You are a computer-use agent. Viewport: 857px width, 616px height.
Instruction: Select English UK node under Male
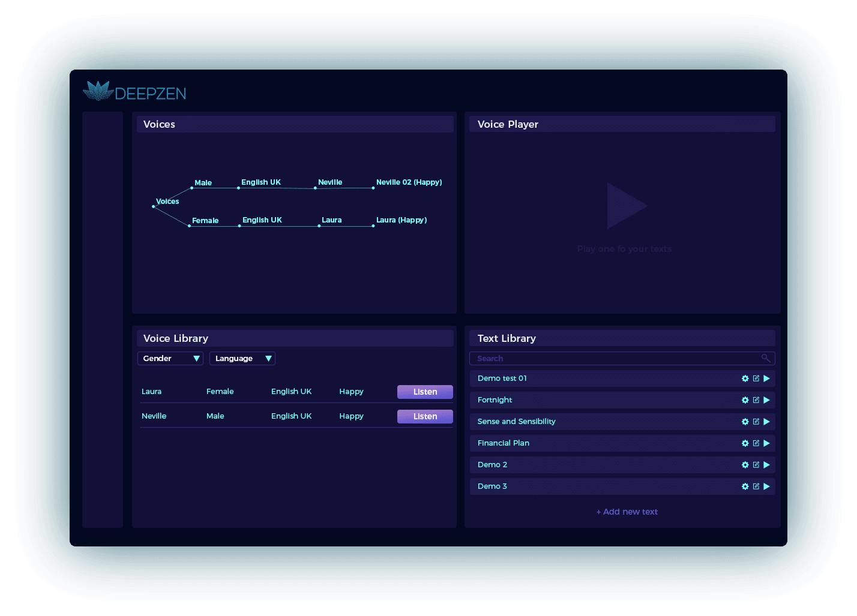pos(261,182)
